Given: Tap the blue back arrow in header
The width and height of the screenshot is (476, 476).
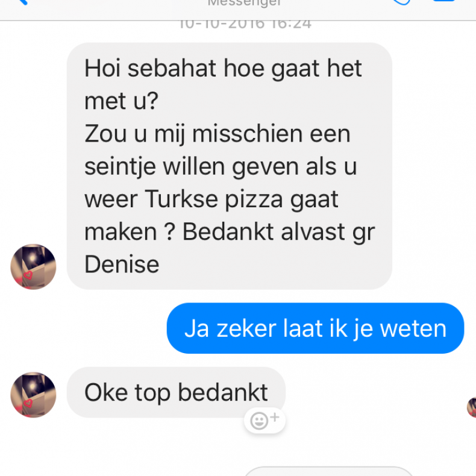Looking at the screenshot, I should coord(22,2).
